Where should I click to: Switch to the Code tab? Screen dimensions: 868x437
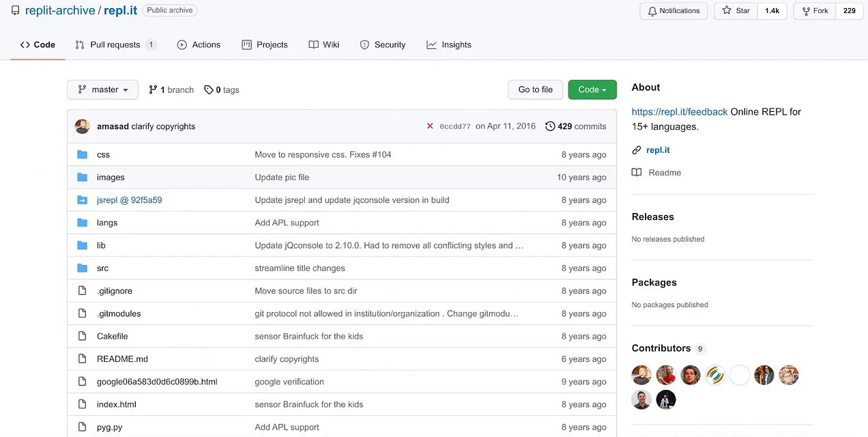pyautogui.click(x=38, y=44)
